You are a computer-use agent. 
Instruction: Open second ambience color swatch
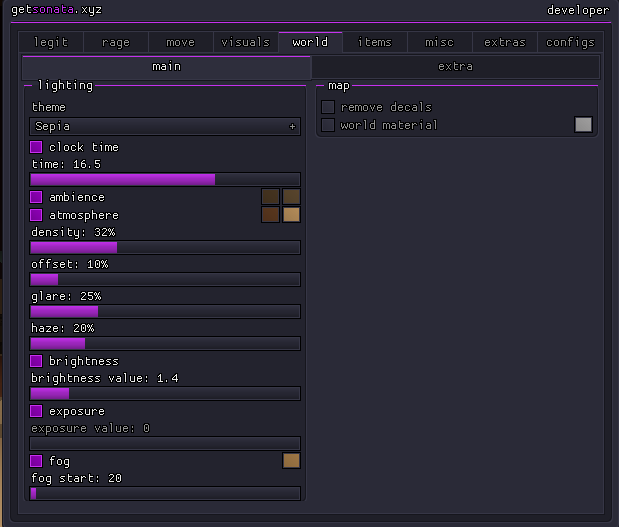[291, 197]
